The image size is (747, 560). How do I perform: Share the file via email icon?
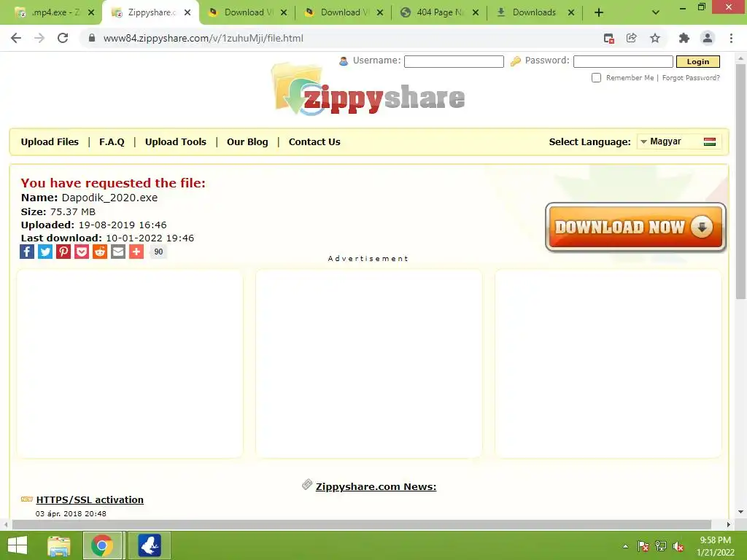click(117, 252)
